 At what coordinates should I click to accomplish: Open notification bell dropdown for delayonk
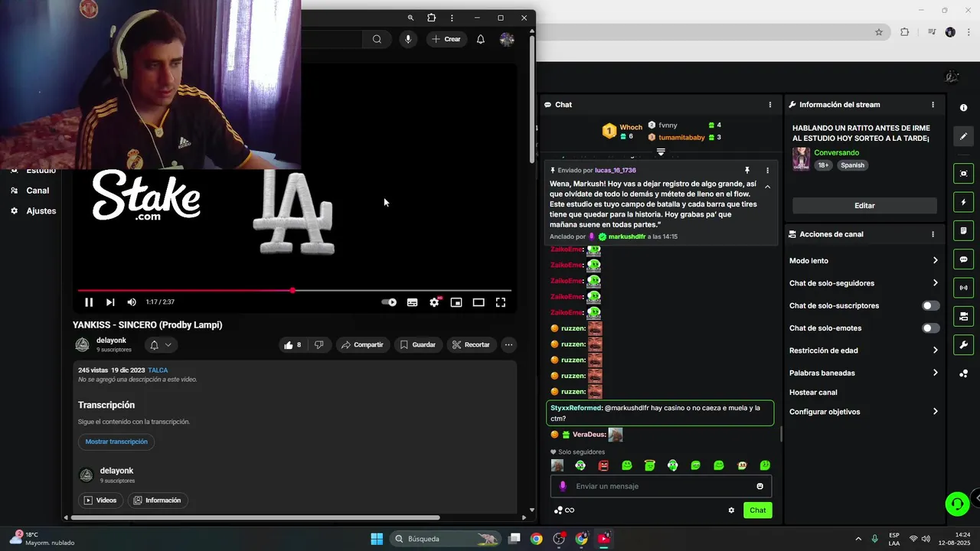(x=161, y=345)
